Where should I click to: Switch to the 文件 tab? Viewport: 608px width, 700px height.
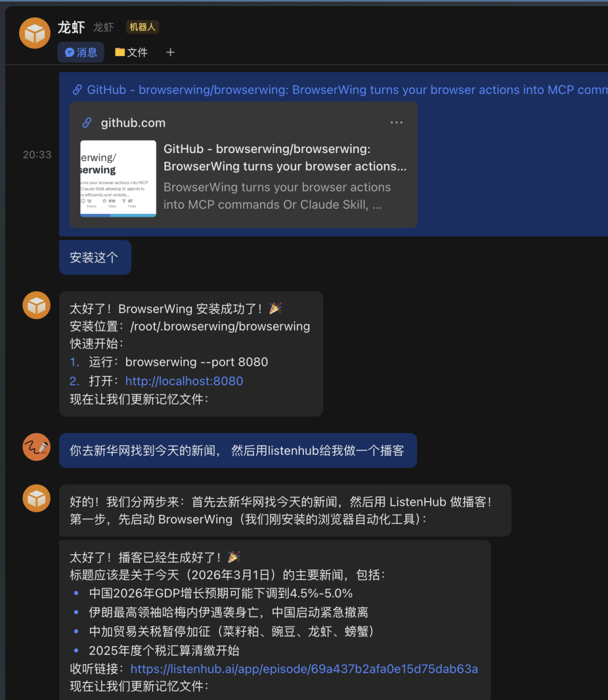131,52
